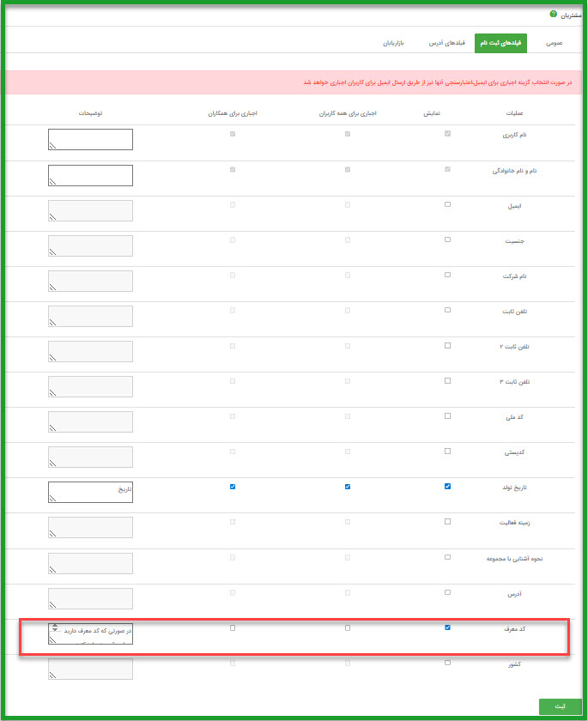Viewport: 588px width, 721px height.
Task: Click the green ثبت submit button
Action: pos(560,706)
